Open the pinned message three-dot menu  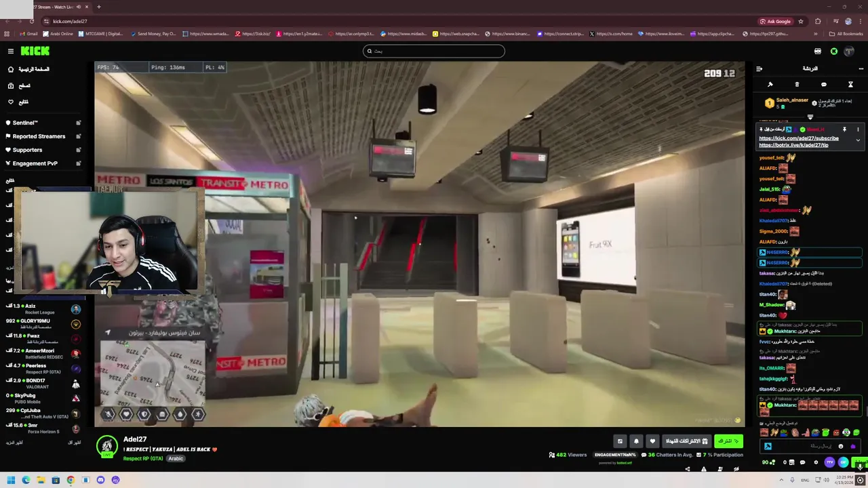pyautogui.click(x=858, y=129)
